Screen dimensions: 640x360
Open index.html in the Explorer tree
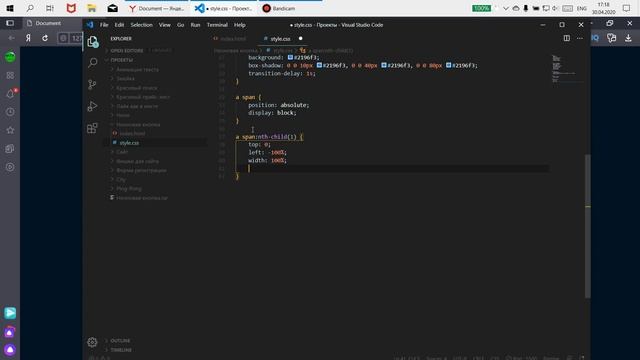click(132, 133)
